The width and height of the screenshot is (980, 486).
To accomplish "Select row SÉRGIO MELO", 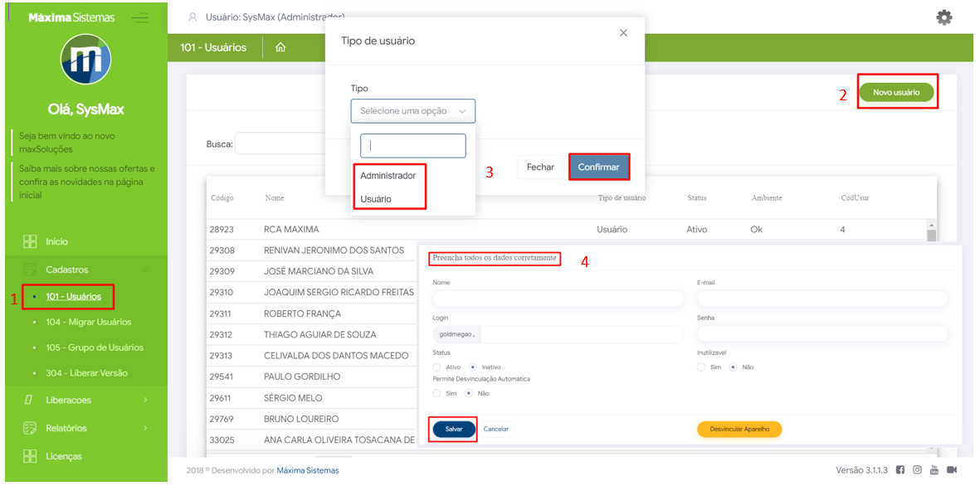I will pyautogui.click(x=312, y=397).
